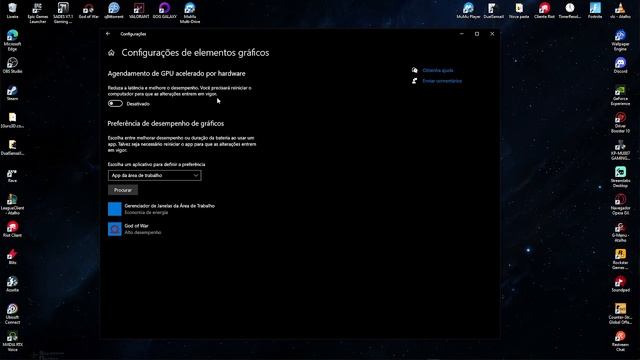
Task: Open Riot Client desktop shortcut
Action: (12, 230)
